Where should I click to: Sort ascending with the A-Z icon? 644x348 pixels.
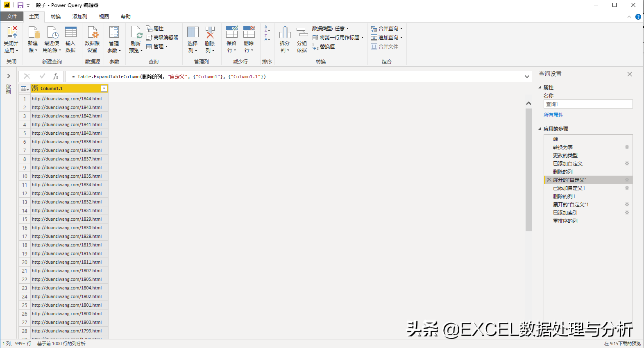tap(267, 29)
